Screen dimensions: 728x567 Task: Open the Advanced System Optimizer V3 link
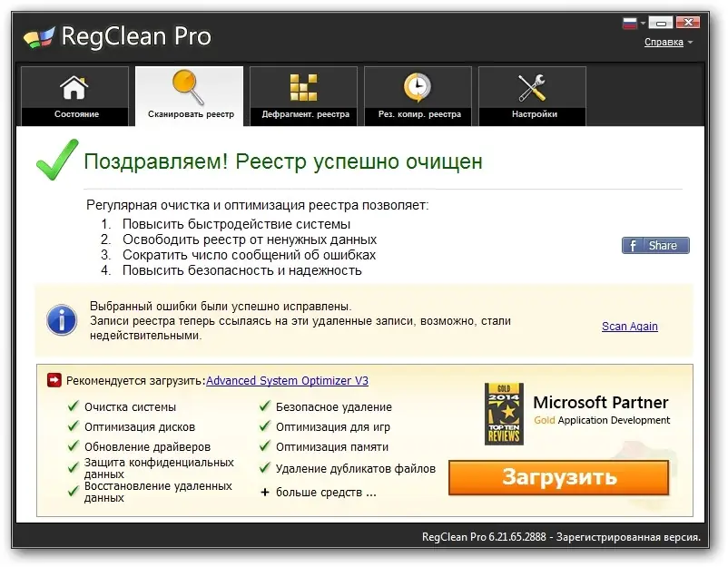287,380
